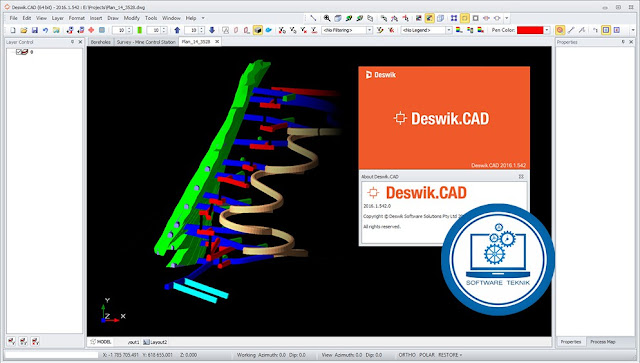This screenshot has width=640, height=363.
Task: Click the blue four-corner extents icon
Action: coord(454,18)
